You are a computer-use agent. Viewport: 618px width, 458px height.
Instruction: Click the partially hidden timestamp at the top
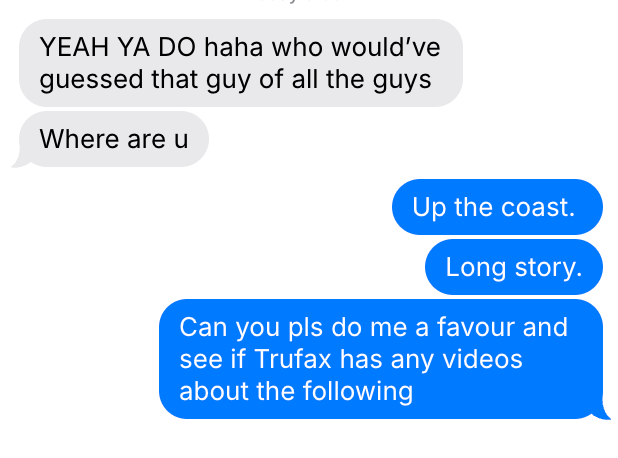(300, 2)
